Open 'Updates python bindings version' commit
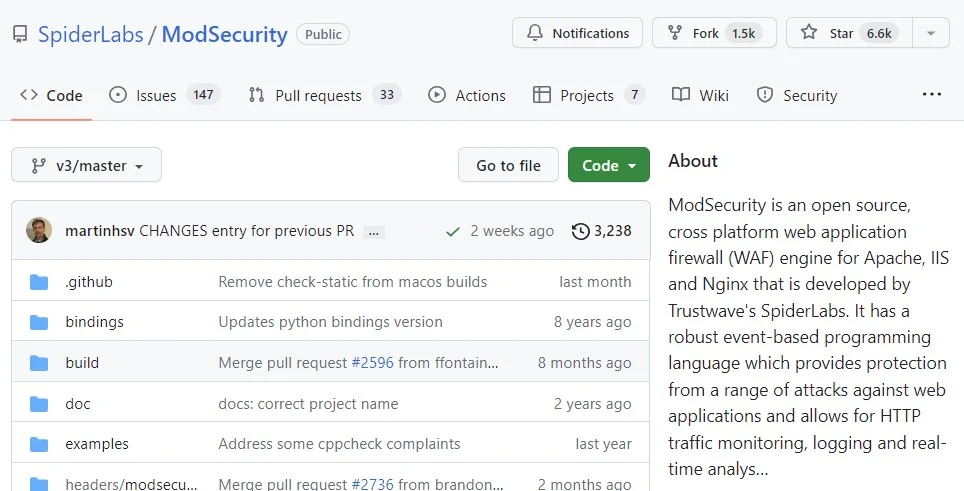The image size is (964, 491). [330, 322]
